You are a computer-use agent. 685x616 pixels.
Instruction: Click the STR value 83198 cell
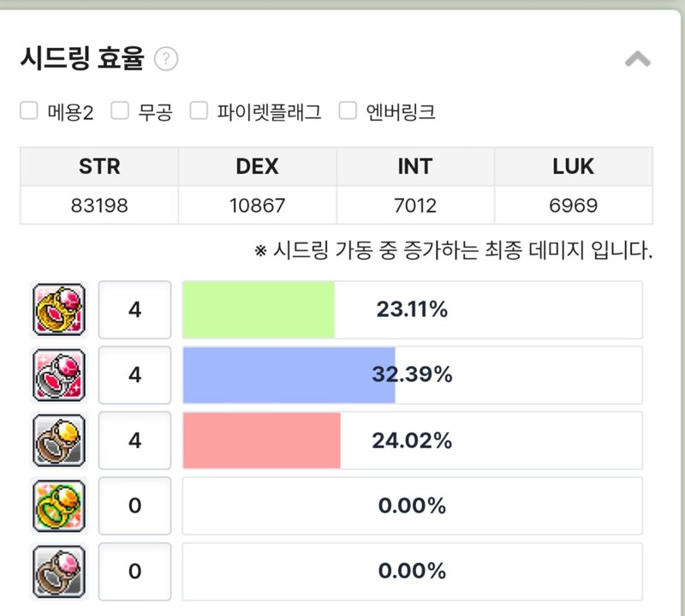pyautogui.click(x=99, y=205)
